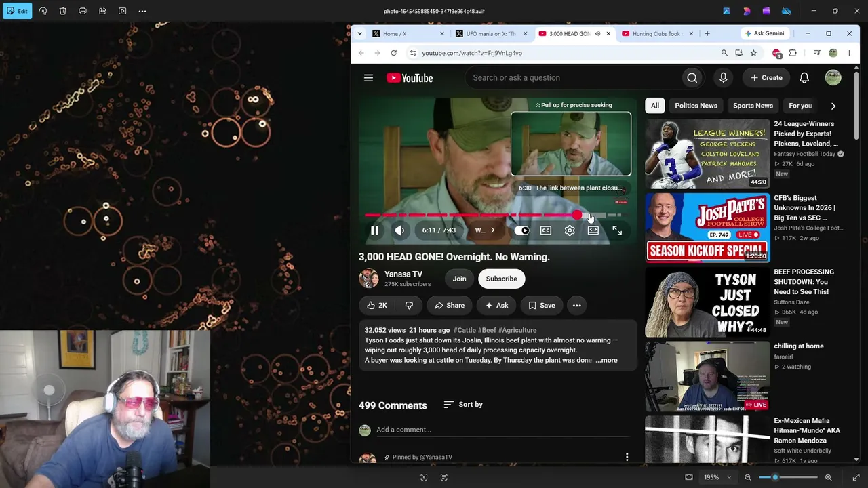Mute the 3,000 HEAD GONE tab audio

pos(597,33)
